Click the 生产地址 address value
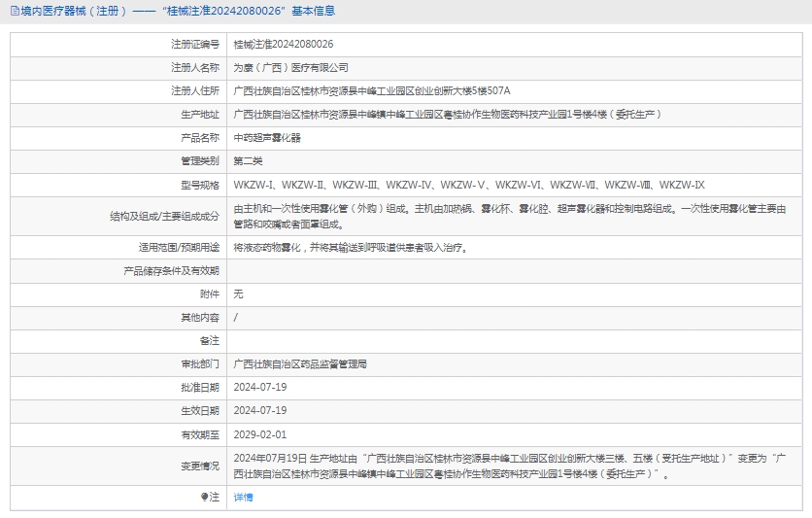The image size is (812, 518). coord(448,115)
